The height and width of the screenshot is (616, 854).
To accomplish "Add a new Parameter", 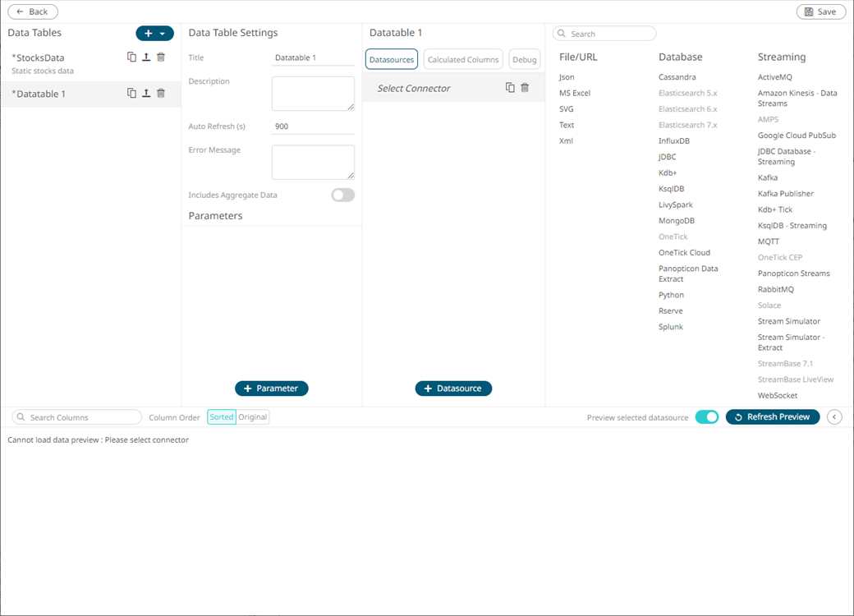I will tap(271, 388).
